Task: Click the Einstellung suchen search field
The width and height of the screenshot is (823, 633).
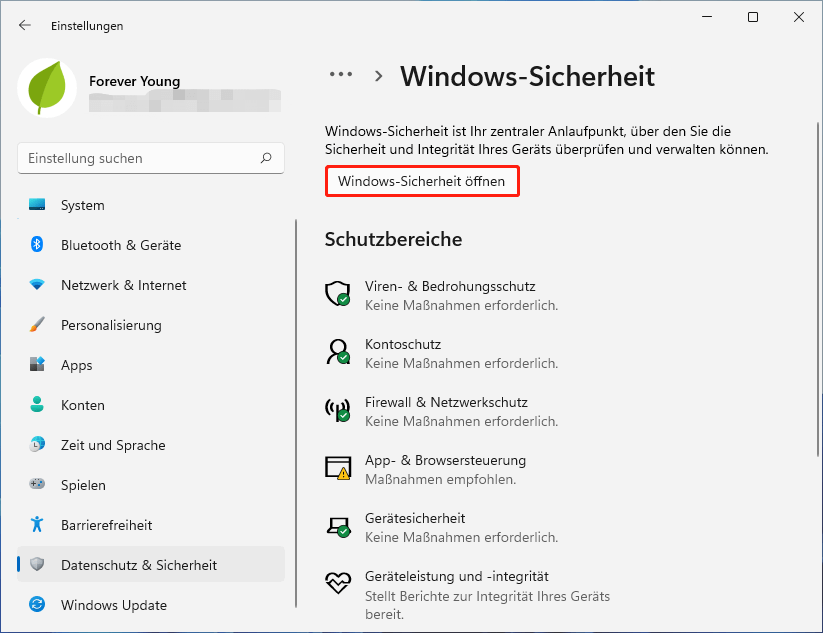Action: tap(151, 158)
